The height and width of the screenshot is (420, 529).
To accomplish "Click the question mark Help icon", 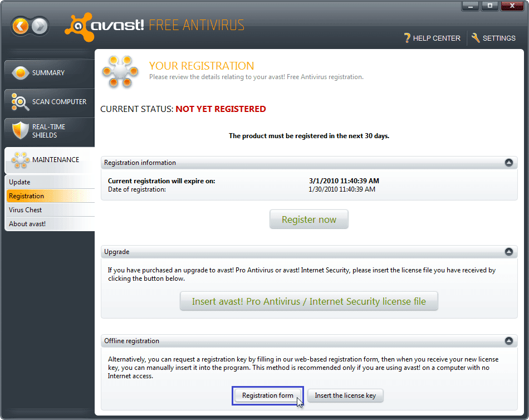I will pyautogui.click(x=407, y=38).
